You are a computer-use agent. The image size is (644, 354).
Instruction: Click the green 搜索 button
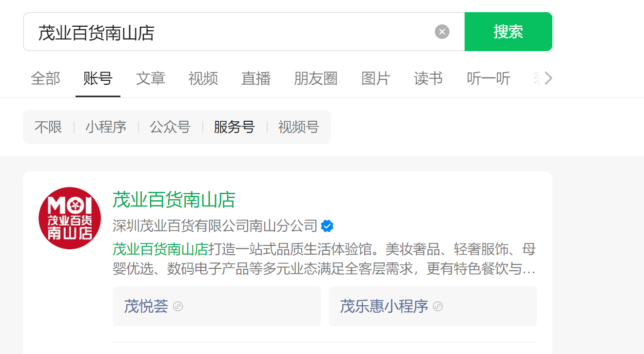coord(508,32)
